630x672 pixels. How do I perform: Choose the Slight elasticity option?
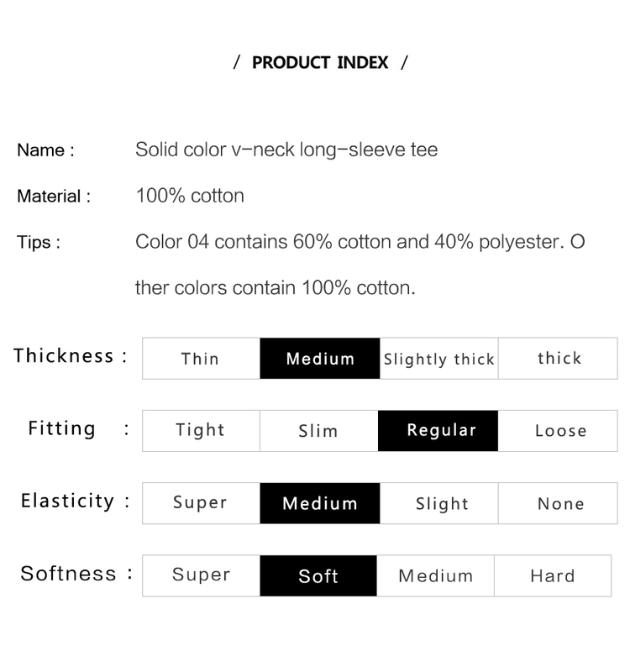pyautogui.click(x=438, y=503)
